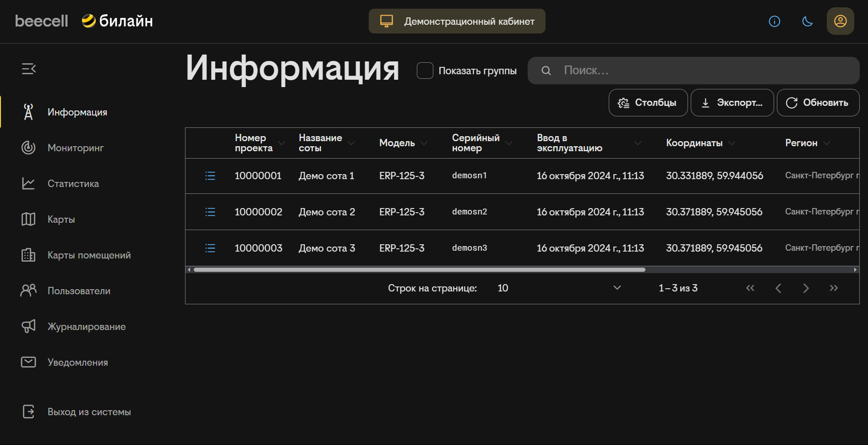Open Название соты column menu chevron

351,143
